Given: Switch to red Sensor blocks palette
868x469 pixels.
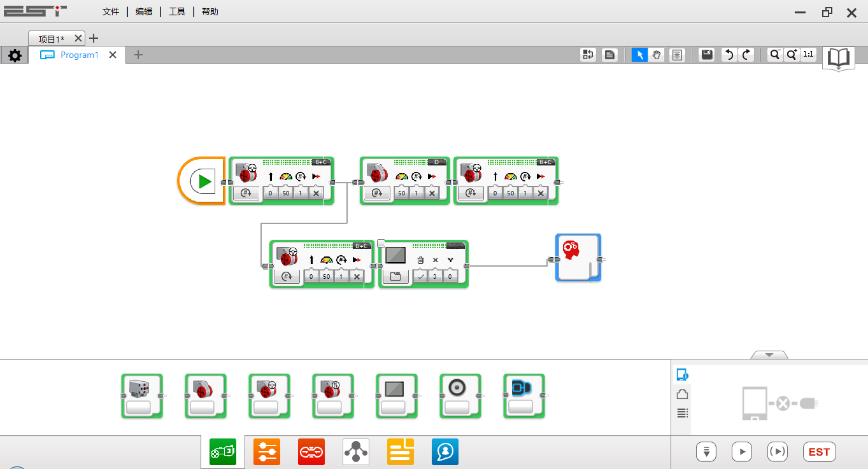Looking at the screenshot, I should pyautogui.click(x=311, y=452).
